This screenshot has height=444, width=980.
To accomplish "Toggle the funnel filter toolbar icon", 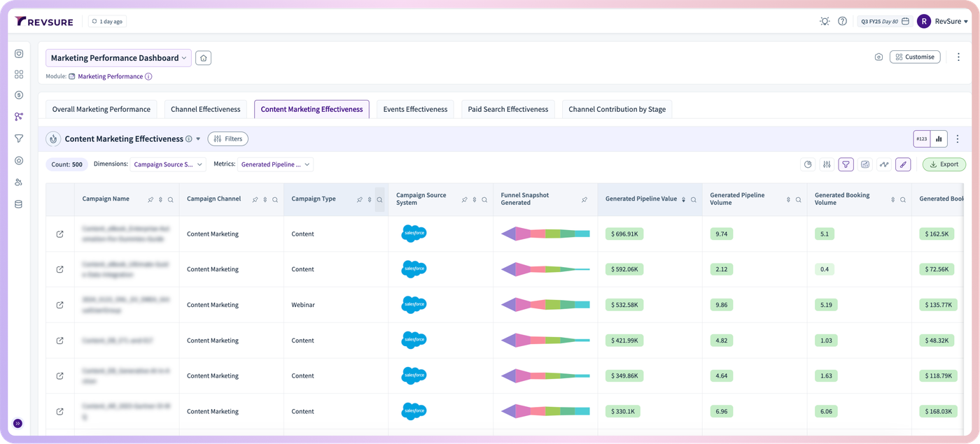I will 846,164.
